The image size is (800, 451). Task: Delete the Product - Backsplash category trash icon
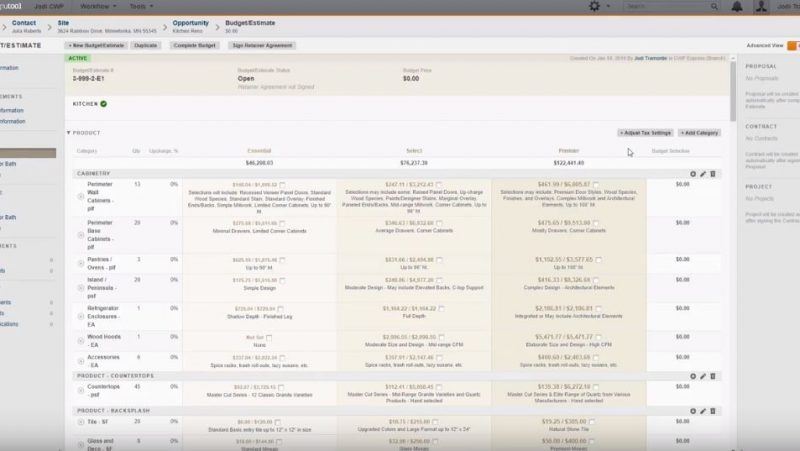point(713,411)
